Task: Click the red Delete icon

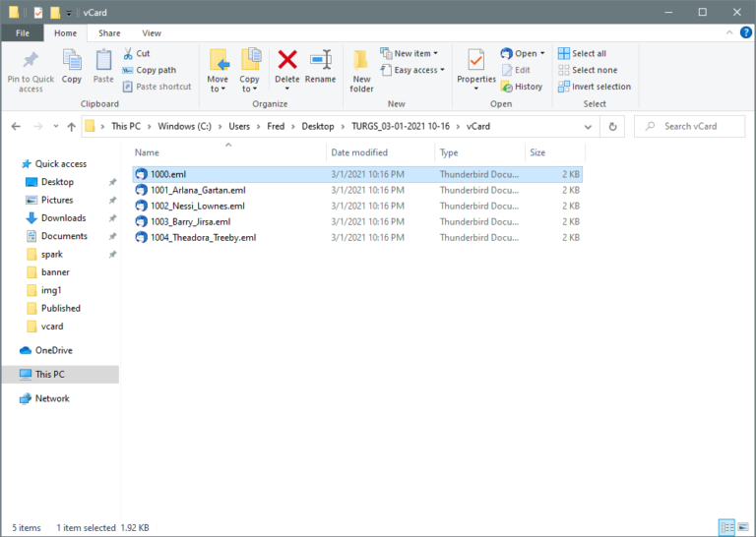Action: (287, 67)
